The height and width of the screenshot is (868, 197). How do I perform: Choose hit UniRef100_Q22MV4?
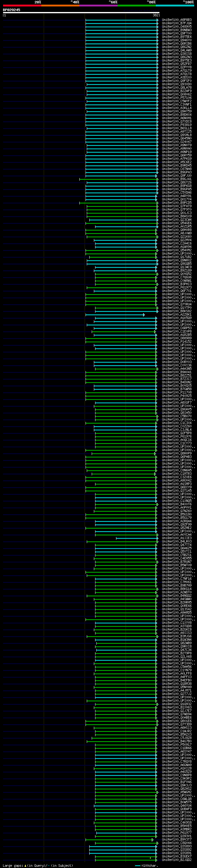pos(177,240)
